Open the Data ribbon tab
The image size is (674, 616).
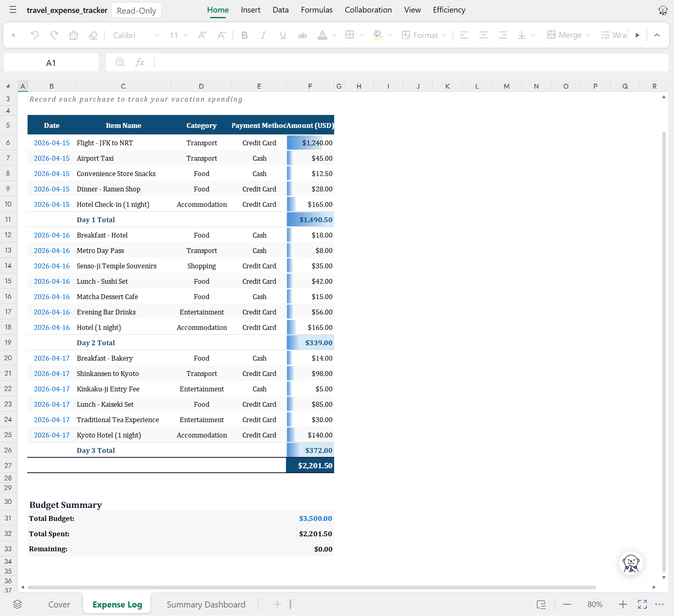tap(281, 10)
